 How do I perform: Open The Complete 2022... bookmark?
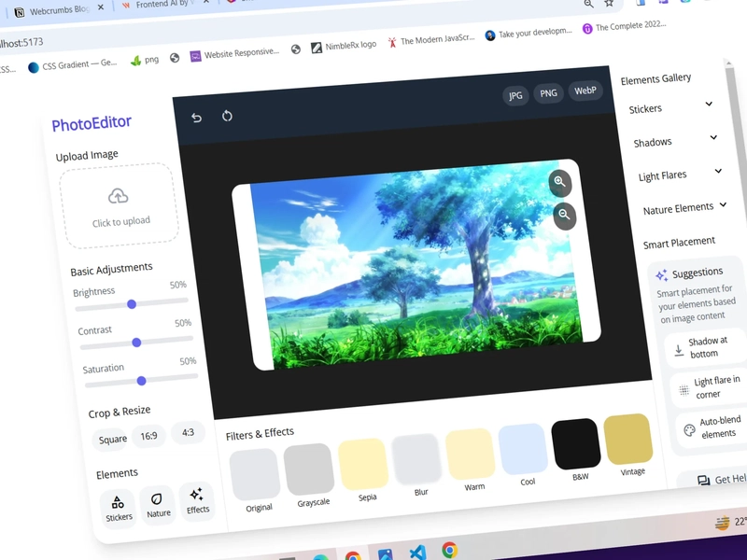625,26
